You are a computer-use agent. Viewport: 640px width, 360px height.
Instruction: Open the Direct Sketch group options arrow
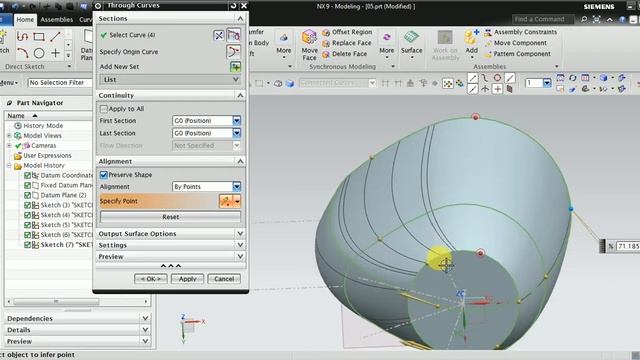click(x=69, y=67)
